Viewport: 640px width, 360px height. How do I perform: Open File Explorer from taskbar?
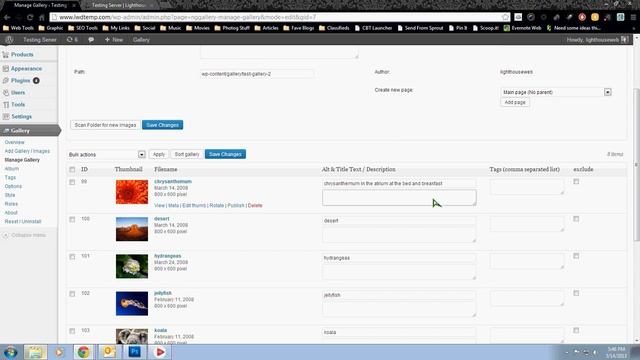click(35, 352)
